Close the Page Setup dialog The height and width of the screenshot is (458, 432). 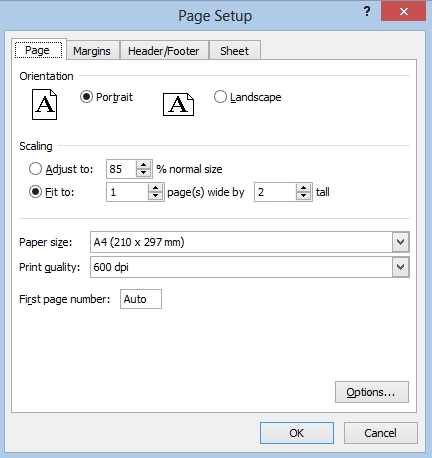click(404, 12)
